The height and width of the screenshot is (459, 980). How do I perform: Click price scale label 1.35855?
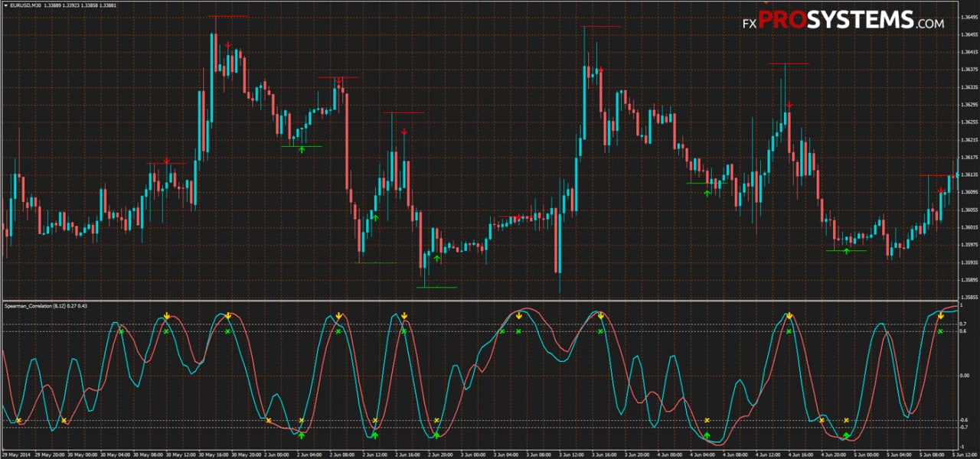(969, 297)
